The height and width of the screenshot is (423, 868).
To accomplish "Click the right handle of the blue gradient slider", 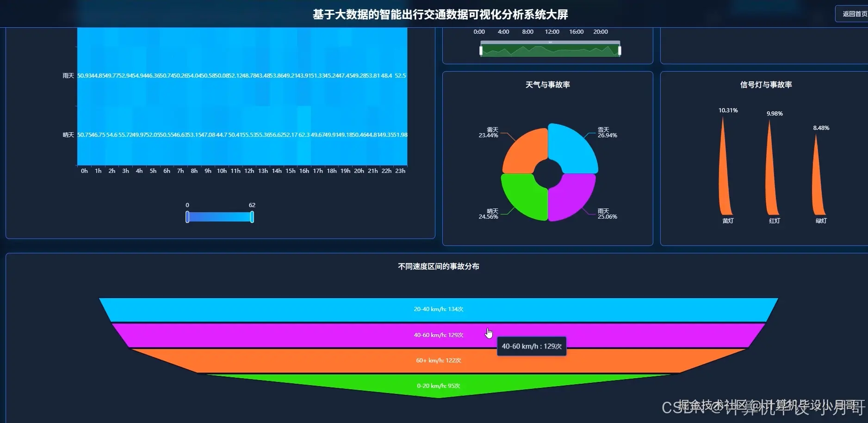I will coord(252,216).
